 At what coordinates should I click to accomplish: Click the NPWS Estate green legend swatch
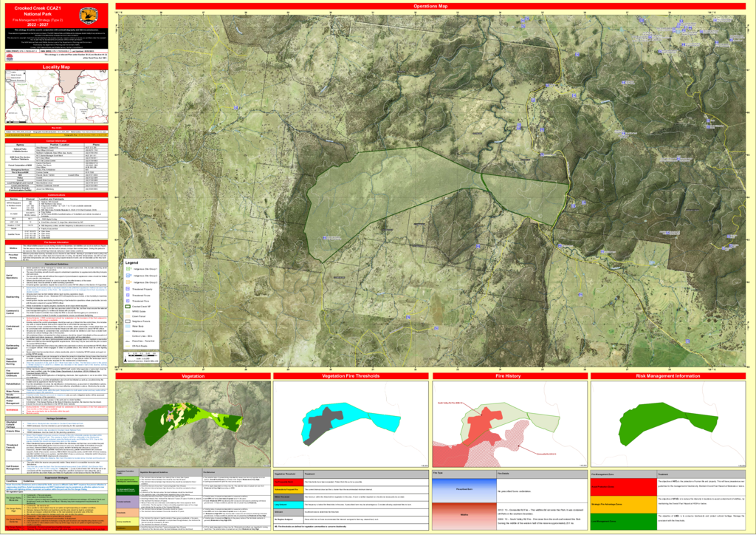point(128,312)
